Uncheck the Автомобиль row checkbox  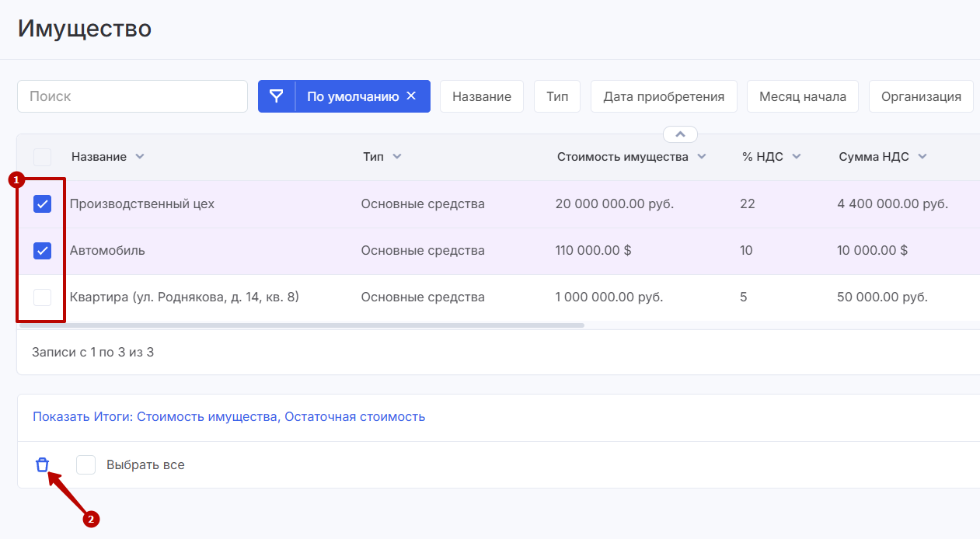point(43,251)
